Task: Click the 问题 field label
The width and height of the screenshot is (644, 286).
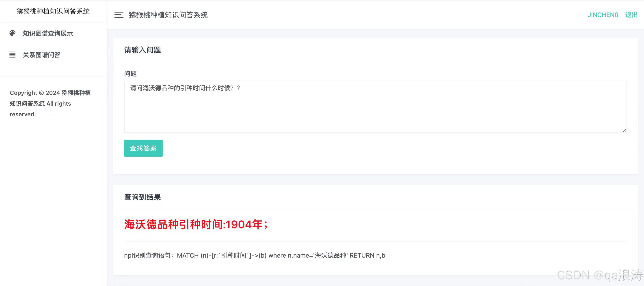Action: (130, 73)
